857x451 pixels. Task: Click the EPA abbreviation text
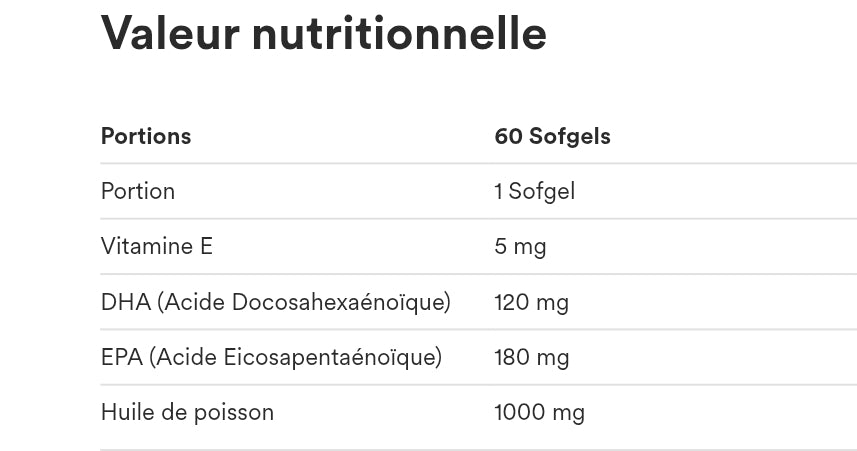click(121, 358)
